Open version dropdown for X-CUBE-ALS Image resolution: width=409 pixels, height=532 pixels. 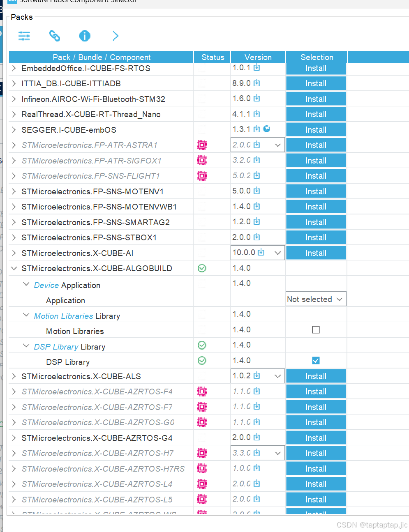click(x=277, y=376)
